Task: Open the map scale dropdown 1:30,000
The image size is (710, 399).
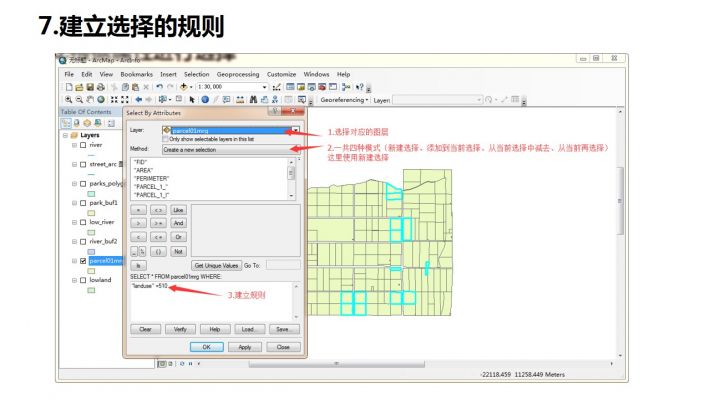Action: tap(264, 87)
